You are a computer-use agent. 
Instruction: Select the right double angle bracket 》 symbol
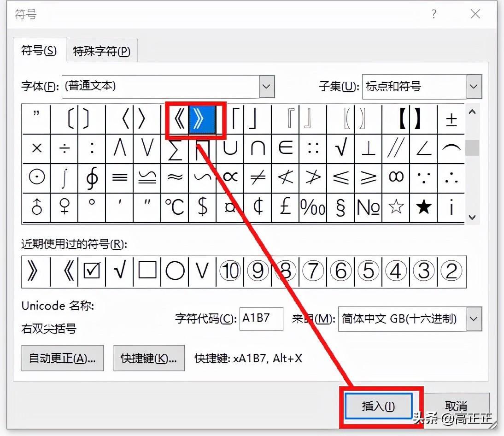[x=202, y=120]
